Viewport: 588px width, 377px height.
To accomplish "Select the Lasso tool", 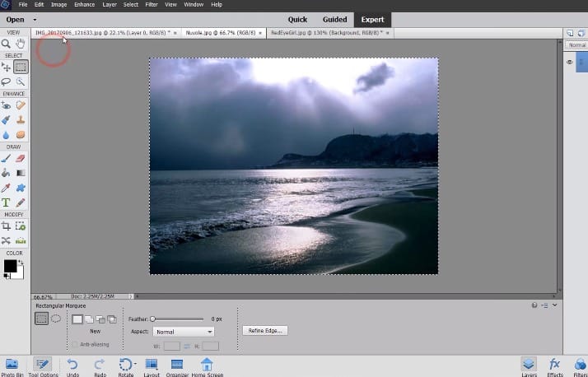I will point(6,81).
